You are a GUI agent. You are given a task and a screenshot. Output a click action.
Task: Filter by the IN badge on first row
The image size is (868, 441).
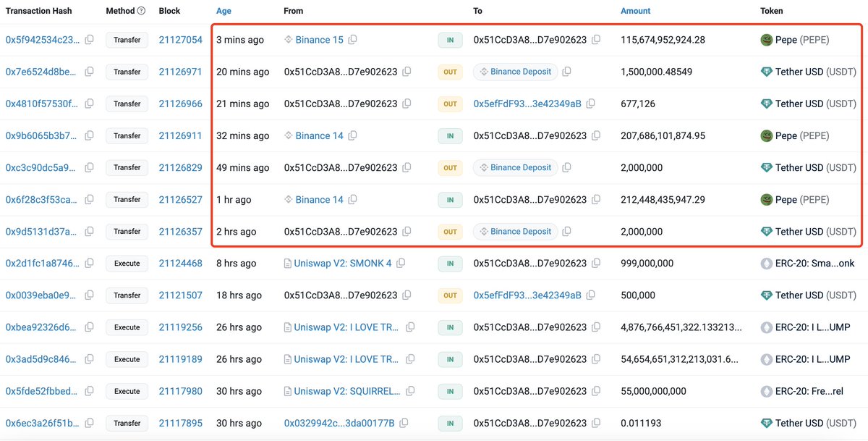click(x=449, y=40)
